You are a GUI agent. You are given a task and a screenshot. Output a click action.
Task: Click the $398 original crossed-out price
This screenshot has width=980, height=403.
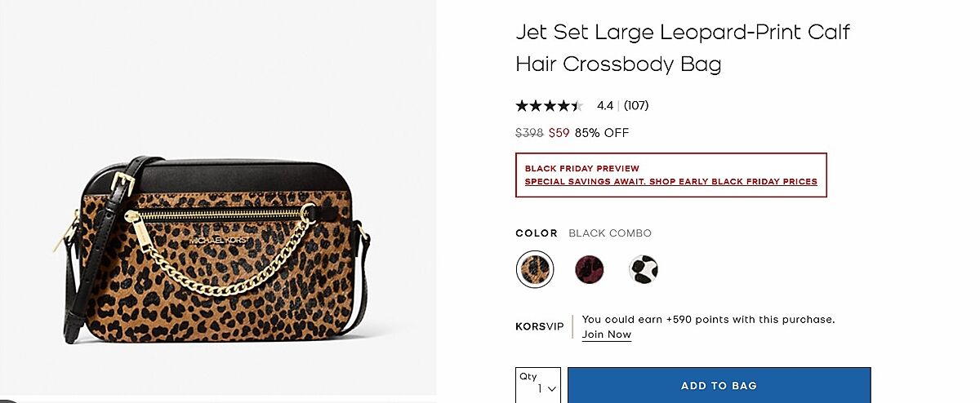pyautogui.click(x=529, y=132)
